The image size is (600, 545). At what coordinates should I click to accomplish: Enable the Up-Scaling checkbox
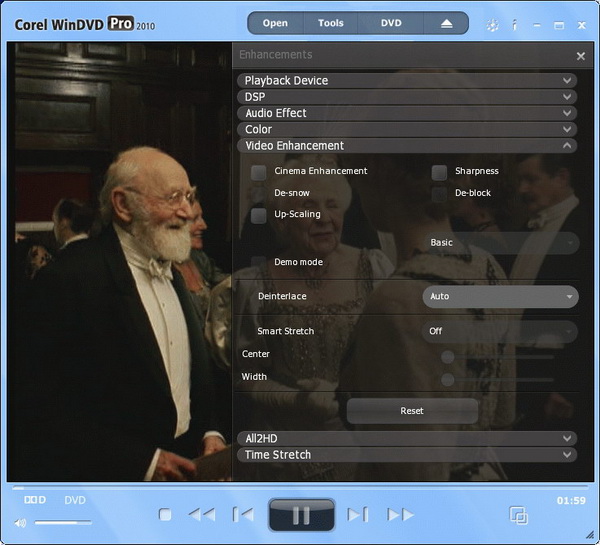tap(259, 215)
